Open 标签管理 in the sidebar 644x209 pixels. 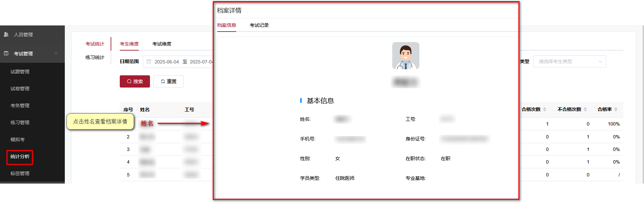[x=20, y=173]
